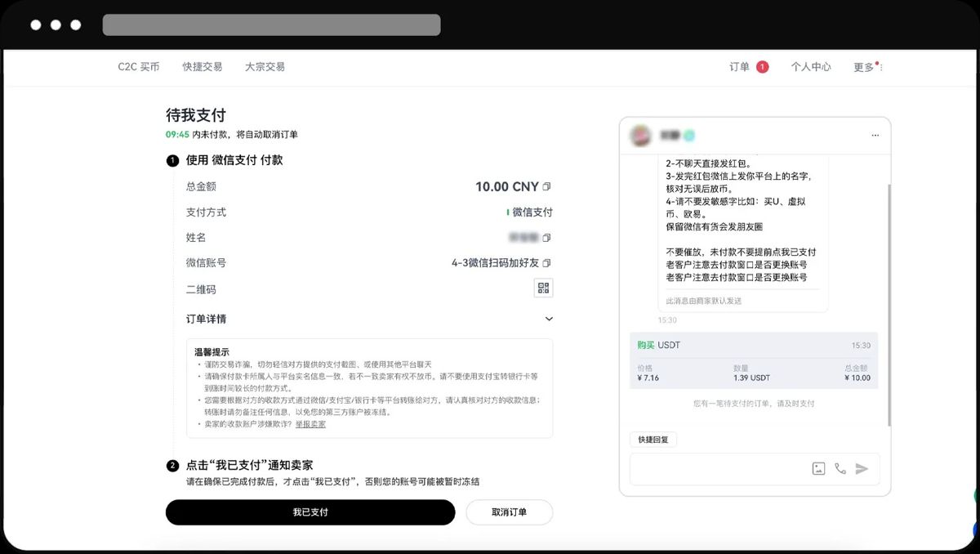Screen dimensions: 980x554
Task: Collapse the 订单详情 section chevron
Action: coord(549,319)
